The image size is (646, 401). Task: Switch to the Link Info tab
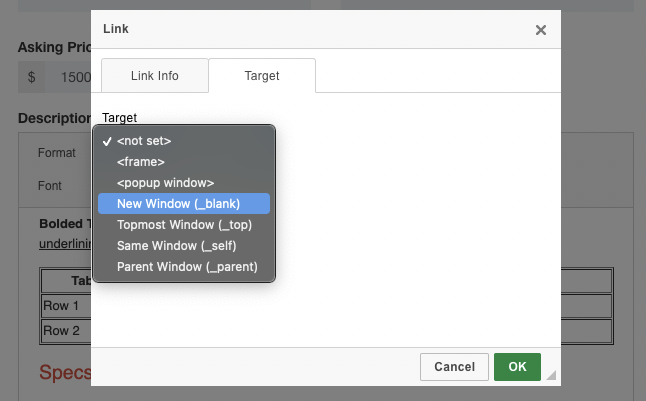(155, 76)
